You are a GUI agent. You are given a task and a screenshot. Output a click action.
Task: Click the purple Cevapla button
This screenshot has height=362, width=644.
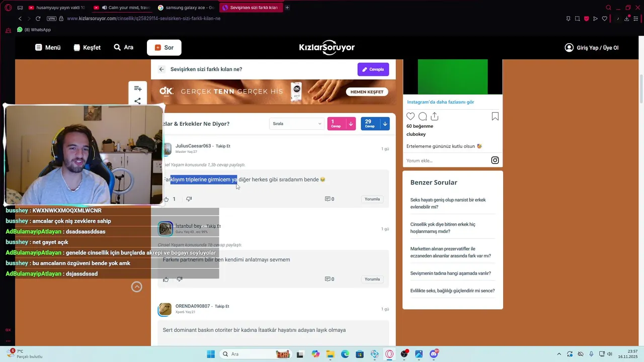[373, 69]
